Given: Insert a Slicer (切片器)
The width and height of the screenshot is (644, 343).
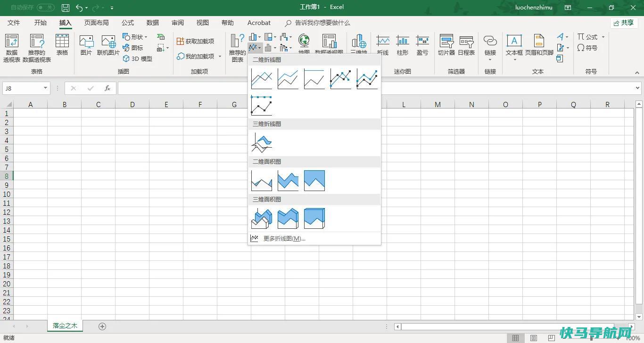Looking at the screenshot, I should click(x=446, y=45).
